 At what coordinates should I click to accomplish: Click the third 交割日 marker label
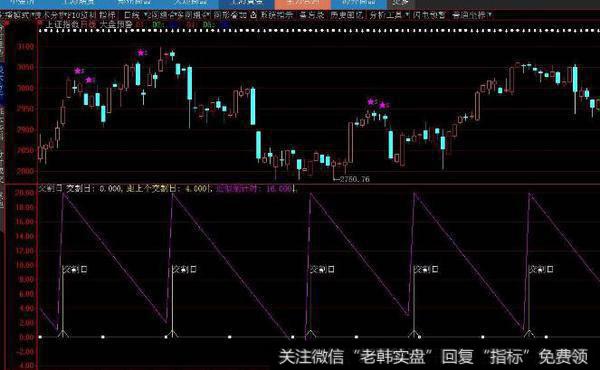pyautogui.click(x=322, y=269)
